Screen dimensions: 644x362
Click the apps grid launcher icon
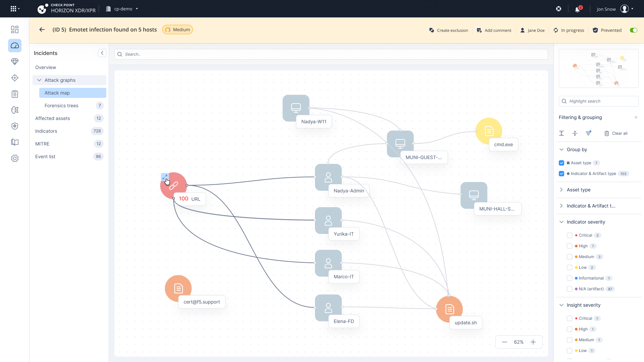[x=13, y=9]
